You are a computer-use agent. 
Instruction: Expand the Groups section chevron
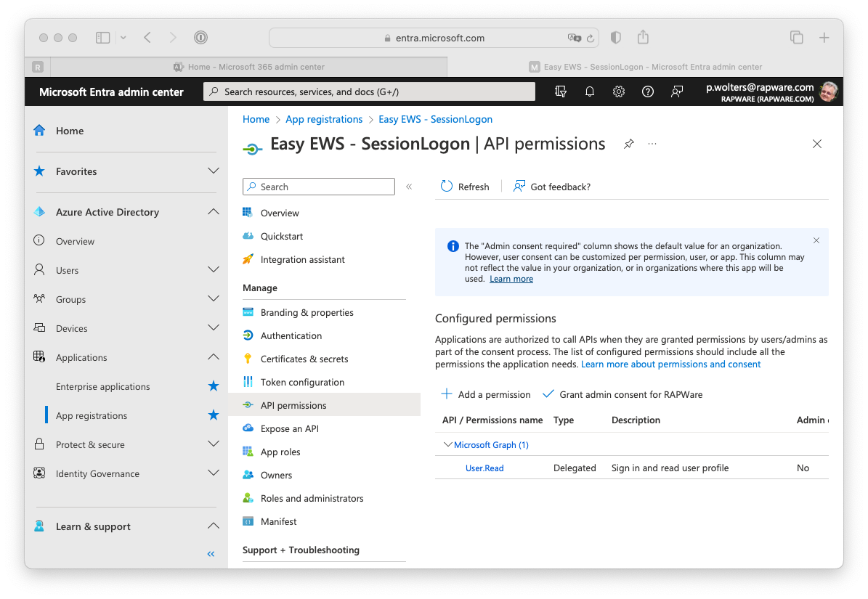[213, 298]
